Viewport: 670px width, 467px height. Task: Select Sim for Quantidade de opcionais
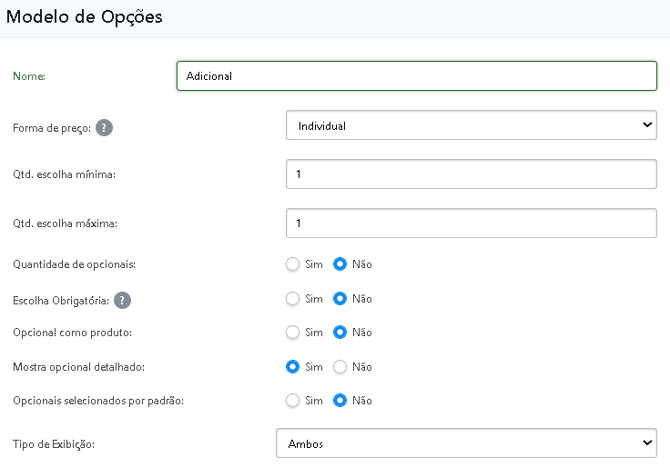(x=293, y=265)
